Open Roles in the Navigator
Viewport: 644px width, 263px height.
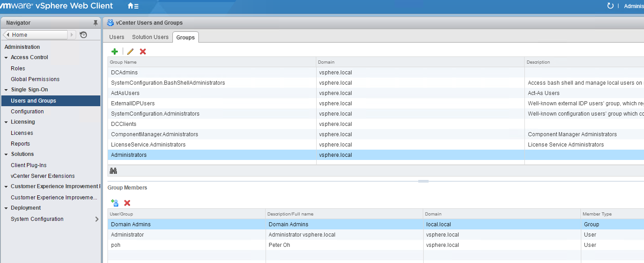coord(18,69)
